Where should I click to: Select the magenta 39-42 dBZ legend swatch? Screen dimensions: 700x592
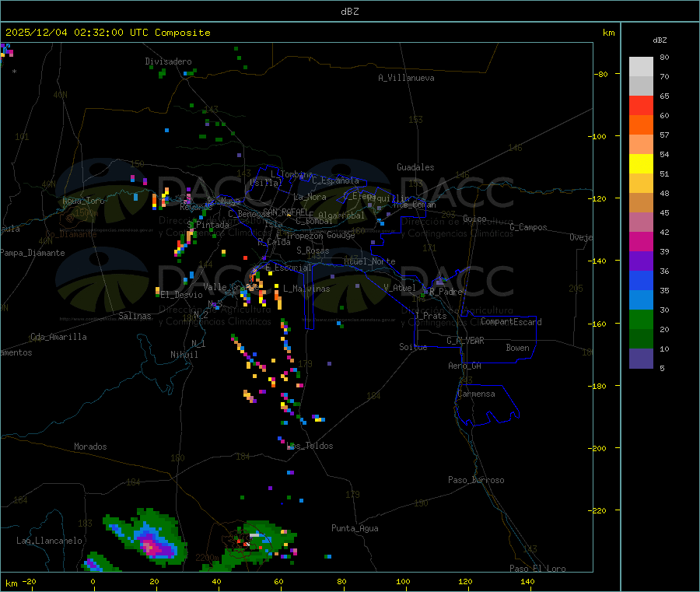click(x=641, y=241)
